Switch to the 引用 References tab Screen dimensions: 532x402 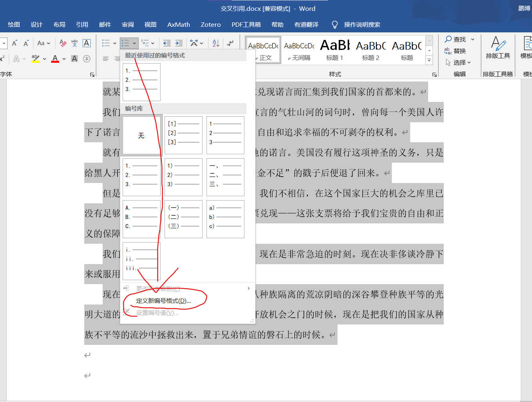click(x=82, y=25)
